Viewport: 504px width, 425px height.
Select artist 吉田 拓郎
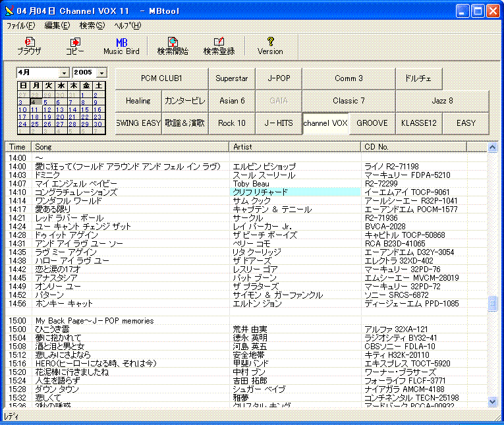[250, 381]
